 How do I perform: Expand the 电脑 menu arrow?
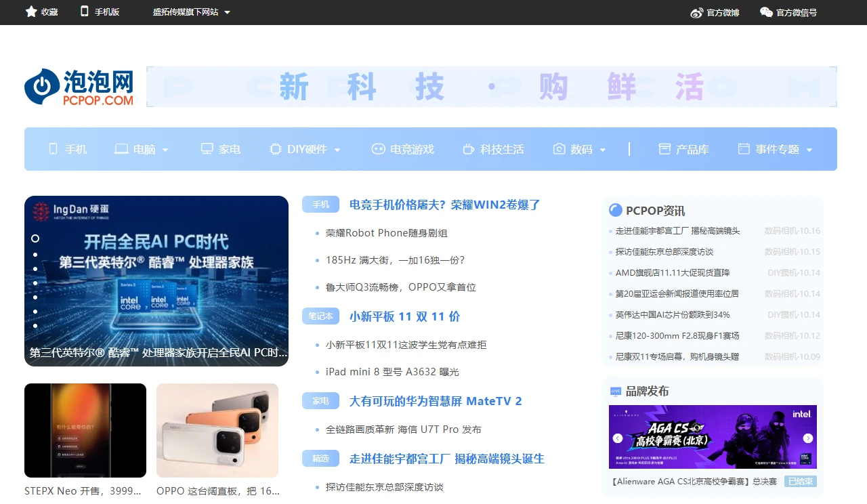[165, 150]
